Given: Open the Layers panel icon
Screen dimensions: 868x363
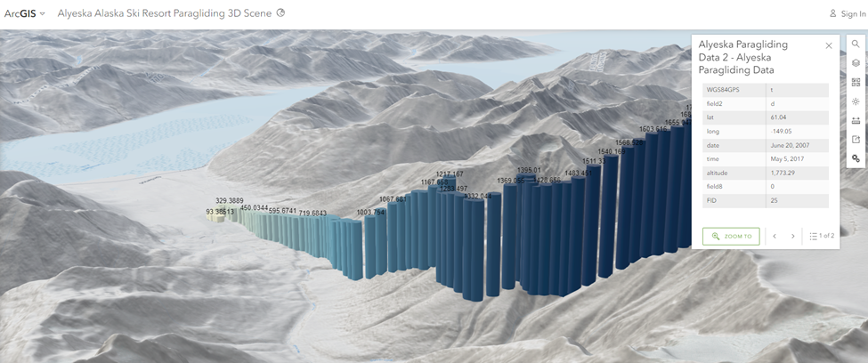Looking at the screenshot, I should [856, 63].
